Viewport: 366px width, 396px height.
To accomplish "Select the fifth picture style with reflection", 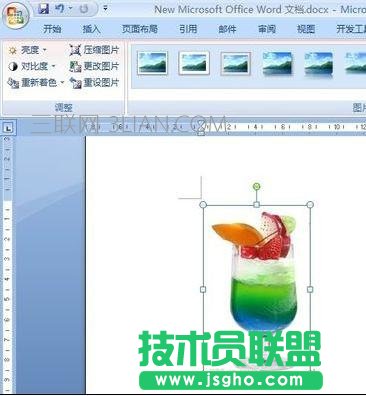I will pos(319,64).
